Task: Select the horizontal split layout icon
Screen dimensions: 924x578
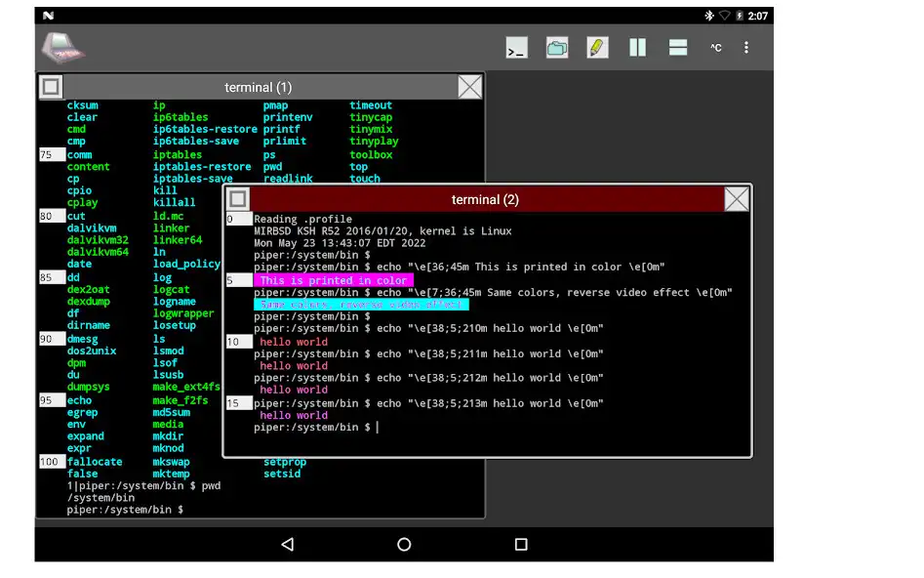Action: (678, 48)
